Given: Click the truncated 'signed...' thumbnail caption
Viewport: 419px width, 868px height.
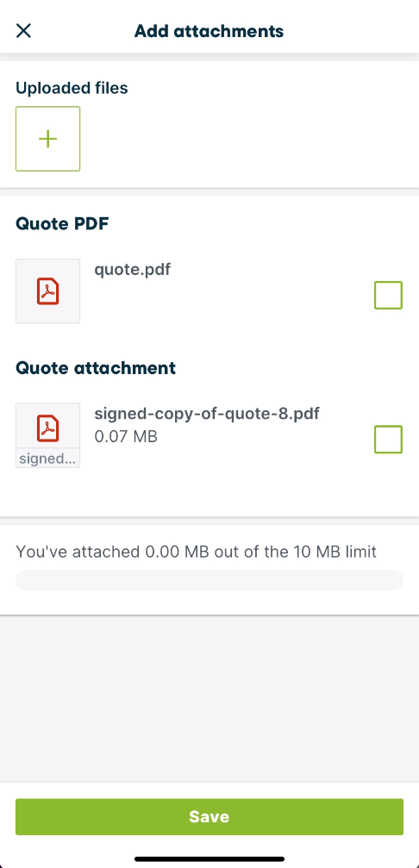Looking at the screenshot, I should click(47, 459).
